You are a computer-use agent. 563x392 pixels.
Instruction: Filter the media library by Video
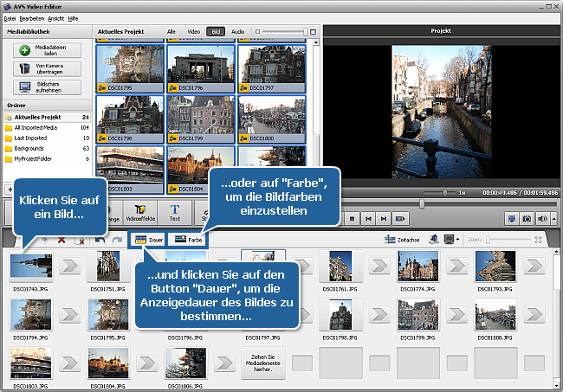point(193,31)
